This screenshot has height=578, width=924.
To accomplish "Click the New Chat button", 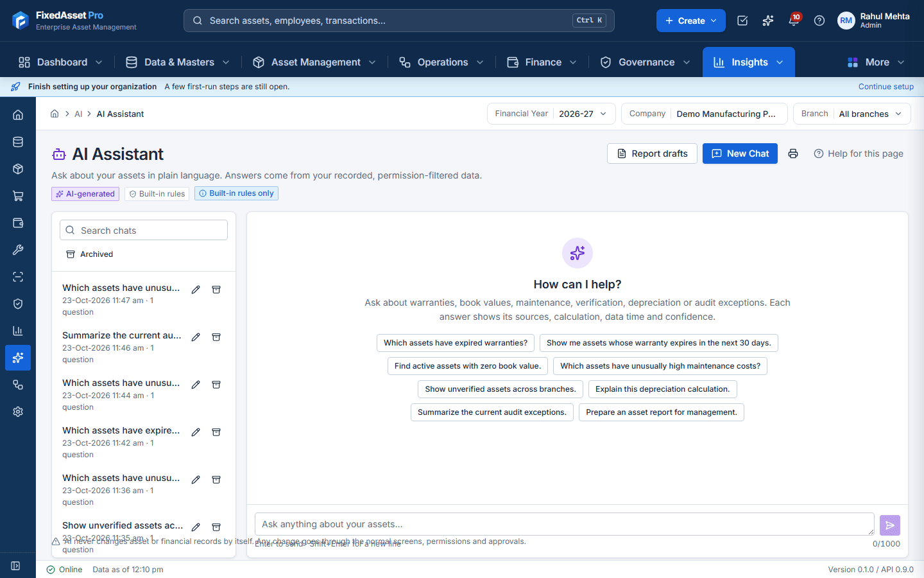I will pyautogui.click(x=740, y=153).
